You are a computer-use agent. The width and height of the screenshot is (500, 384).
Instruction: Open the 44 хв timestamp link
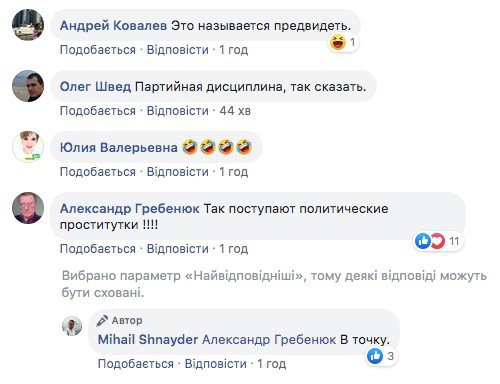(235, 111)
